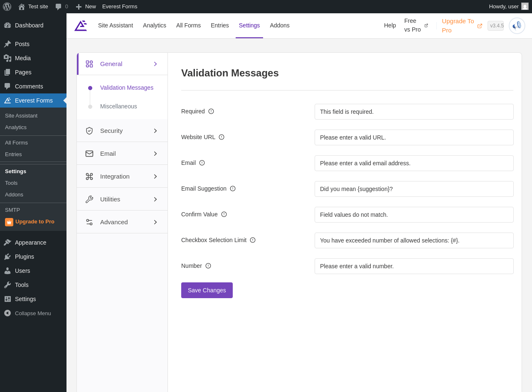The width and height of the screenshot is (532, 392).
Task: Click the announcements megaphone icon
Action: (517, 26)
